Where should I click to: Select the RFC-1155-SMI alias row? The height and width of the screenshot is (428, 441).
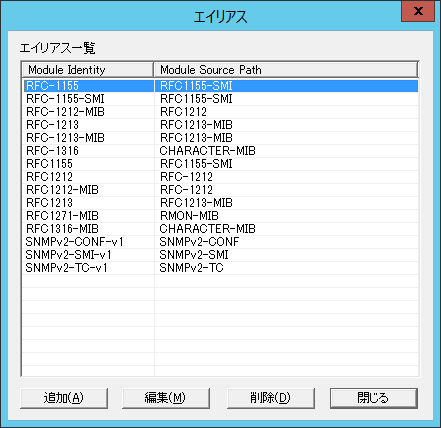click(x=220, y=99)
